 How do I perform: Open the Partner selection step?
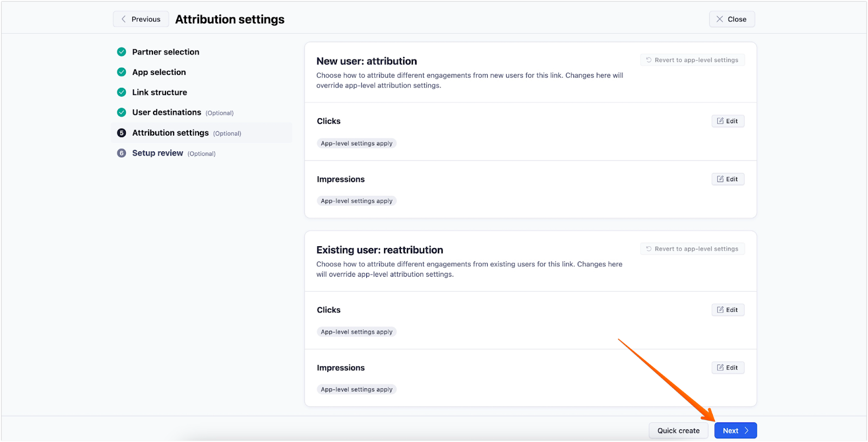click(x=165, y=52)
